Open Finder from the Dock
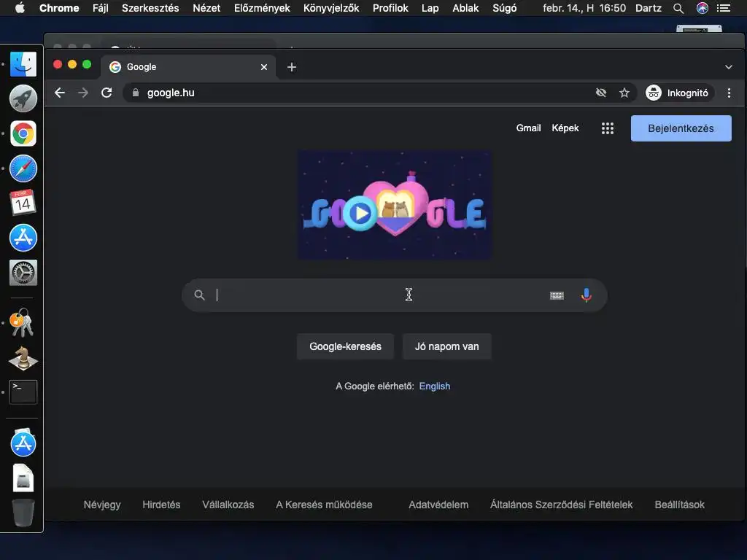Screen dimensions: 747x560 [23, 64]
